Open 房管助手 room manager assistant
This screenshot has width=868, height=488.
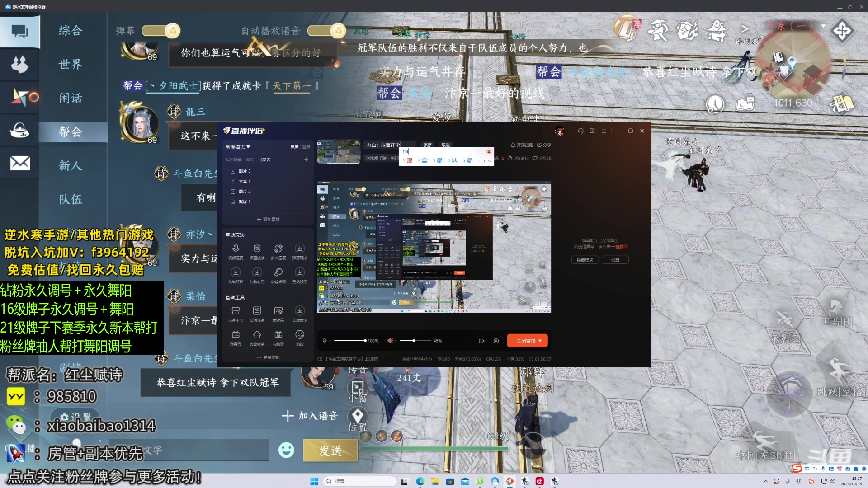(257, 338)
